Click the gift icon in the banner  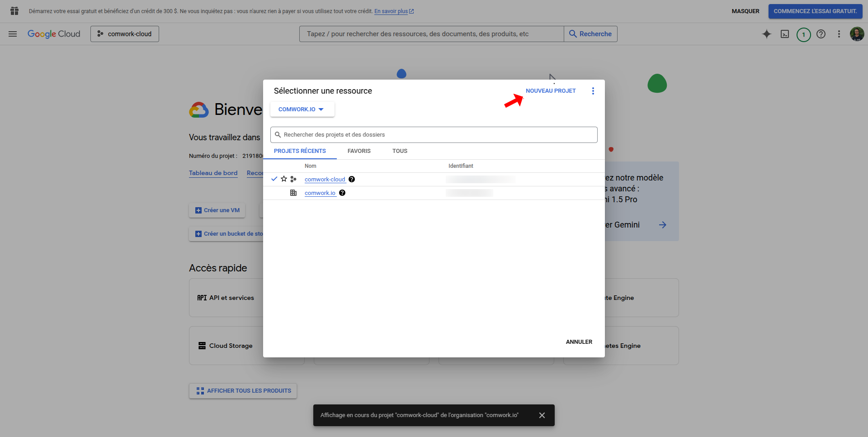[14, 11]
